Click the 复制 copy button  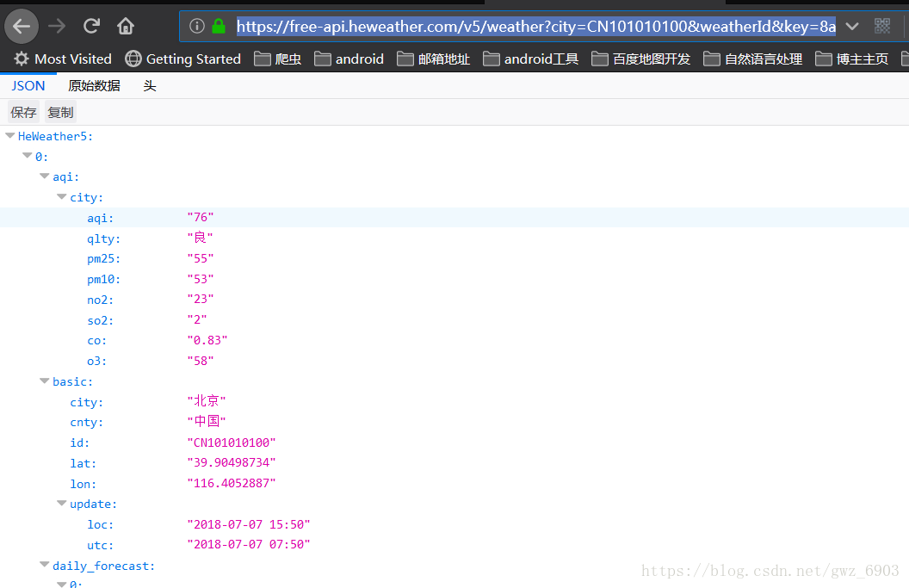pos(60,112)
